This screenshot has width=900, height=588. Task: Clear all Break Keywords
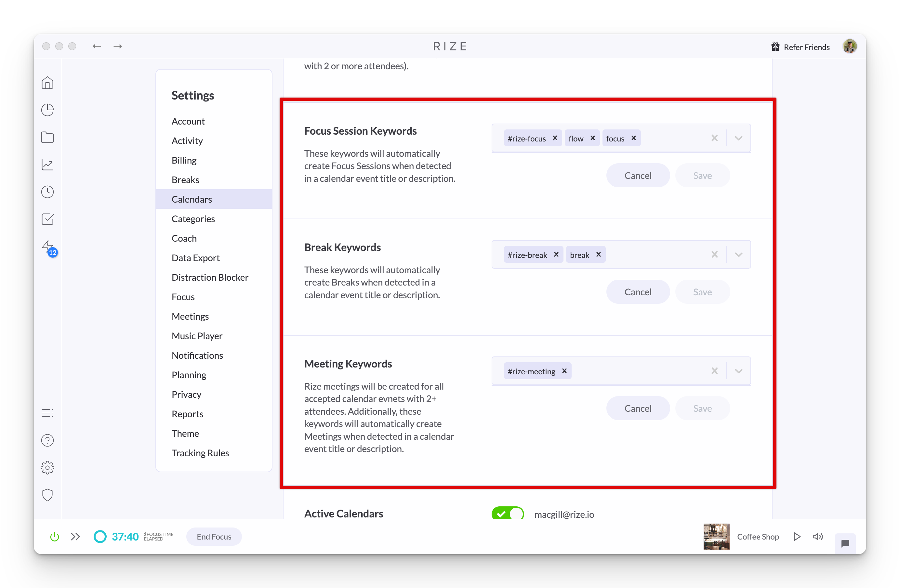point(714,254)
